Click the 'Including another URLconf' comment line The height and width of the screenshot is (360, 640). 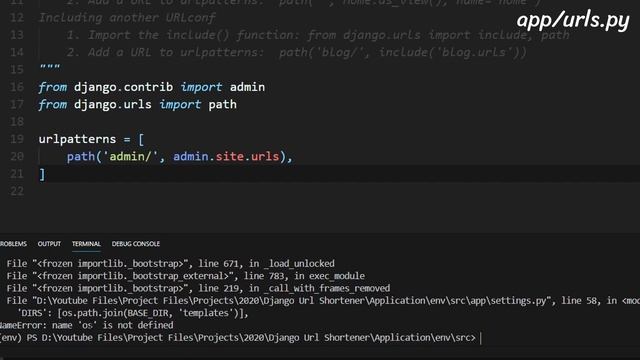(127, 18)
